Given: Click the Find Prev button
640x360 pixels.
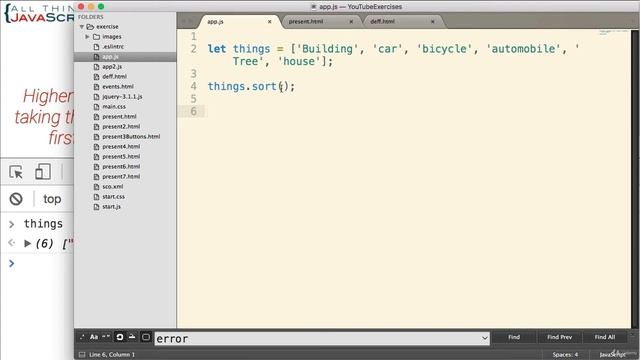Looking at the screenshot, I should 559,337.
